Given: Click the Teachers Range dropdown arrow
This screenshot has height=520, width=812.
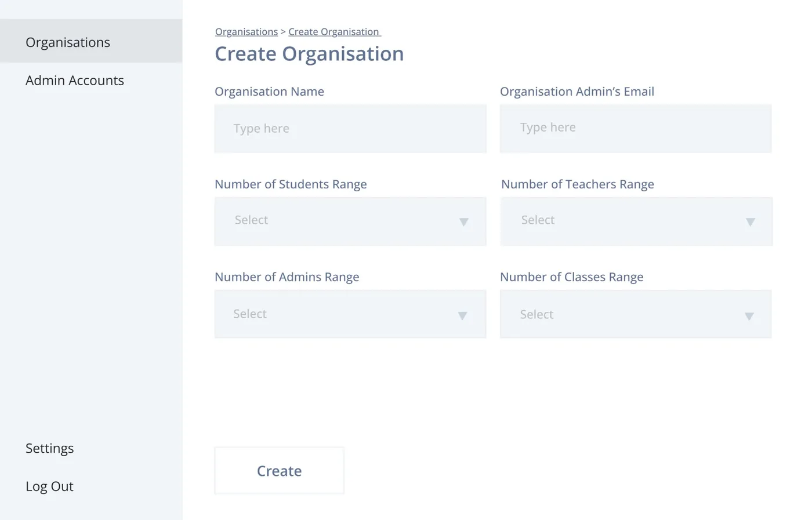Looking at the screenshot, I should (751, 222).
